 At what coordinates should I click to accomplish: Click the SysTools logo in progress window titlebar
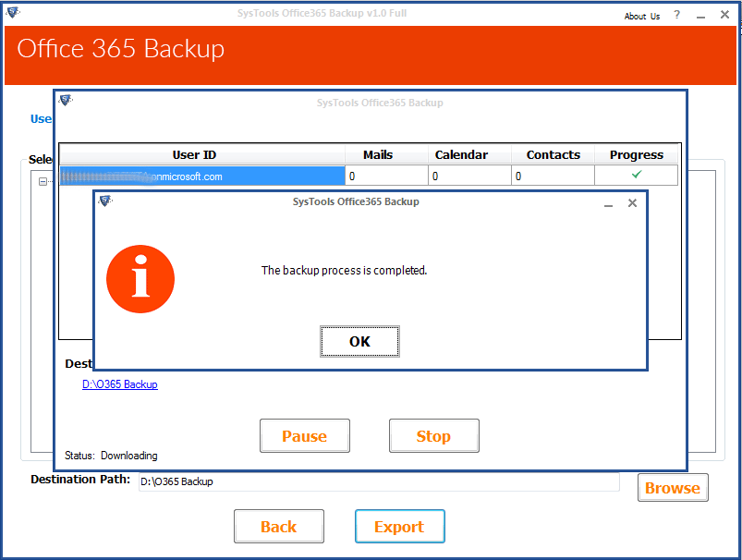(66, 101)
